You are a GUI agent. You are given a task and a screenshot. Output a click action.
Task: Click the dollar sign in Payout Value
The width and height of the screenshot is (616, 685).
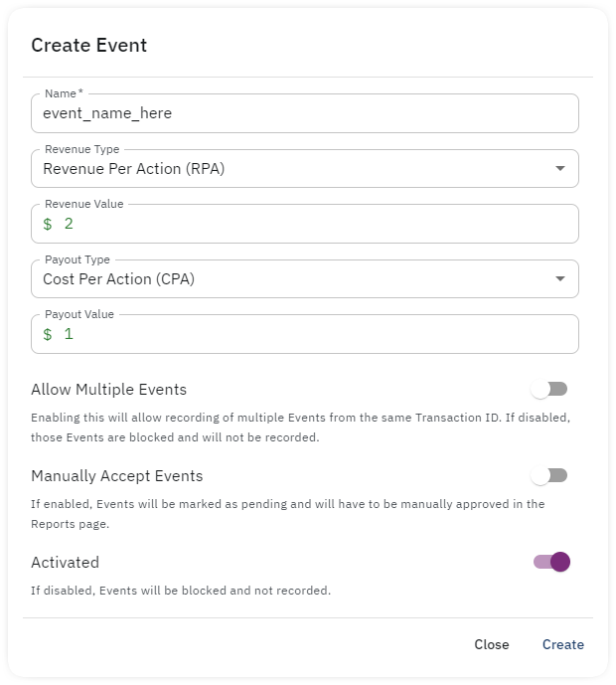[48, 335]
